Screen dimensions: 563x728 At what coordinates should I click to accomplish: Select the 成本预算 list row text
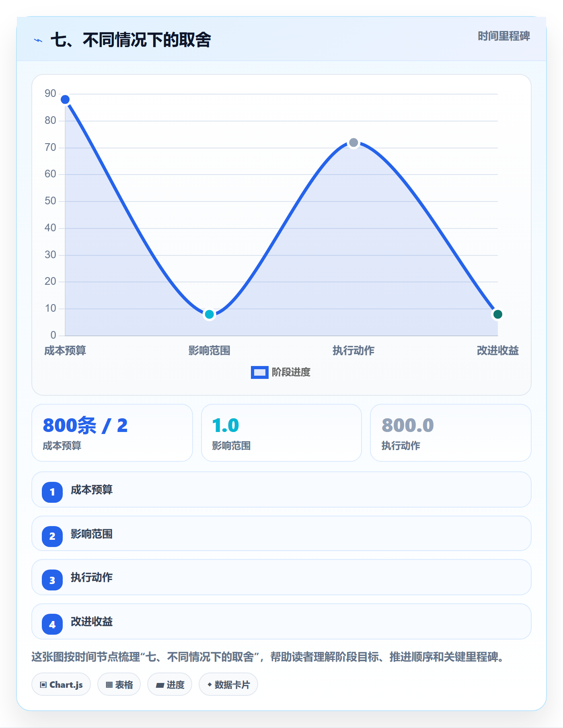pos(92,490)
